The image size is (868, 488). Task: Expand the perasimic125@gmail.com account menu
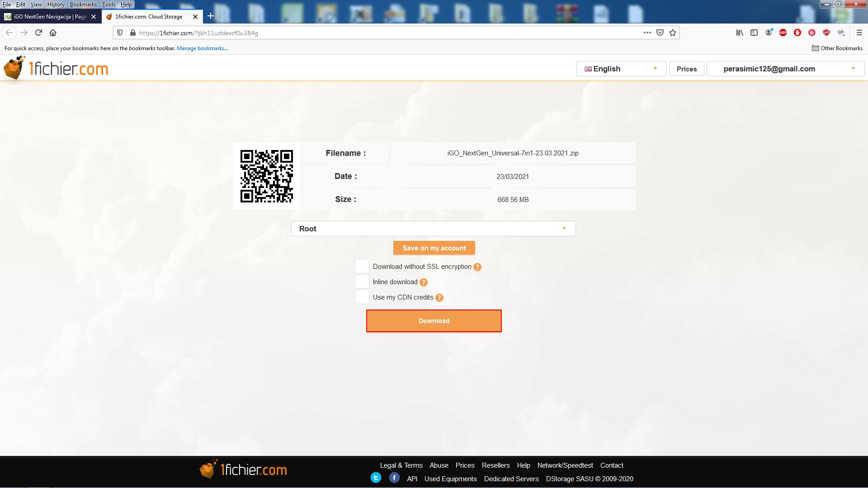(785, 69)
